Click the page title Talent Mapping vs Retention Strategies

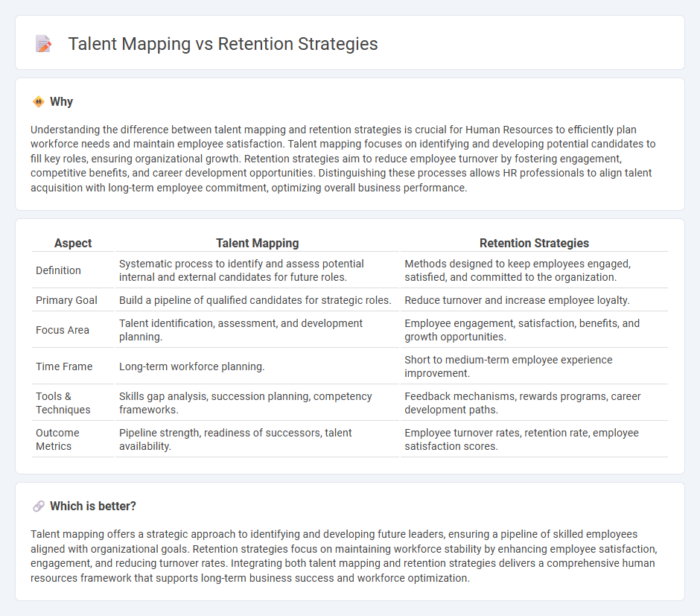point(223,44)
